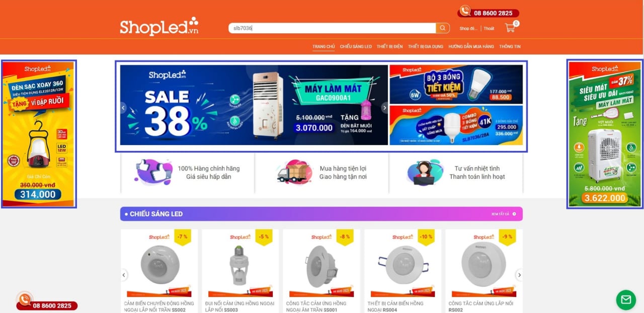Viewport: 644px width, 313px height.
Task: Open the THIẾT BỊ ĐIỆN menu
Action: tap(389, 46)
